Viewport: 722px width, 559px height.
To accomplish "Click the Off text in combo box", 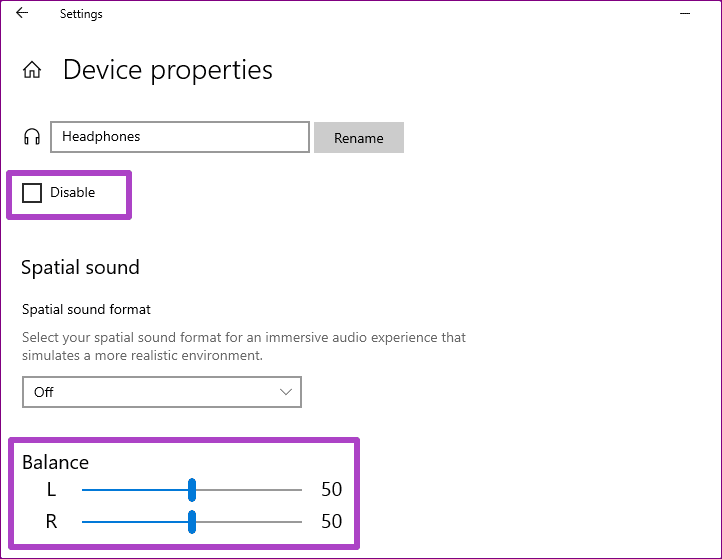I will click(44, 392).
